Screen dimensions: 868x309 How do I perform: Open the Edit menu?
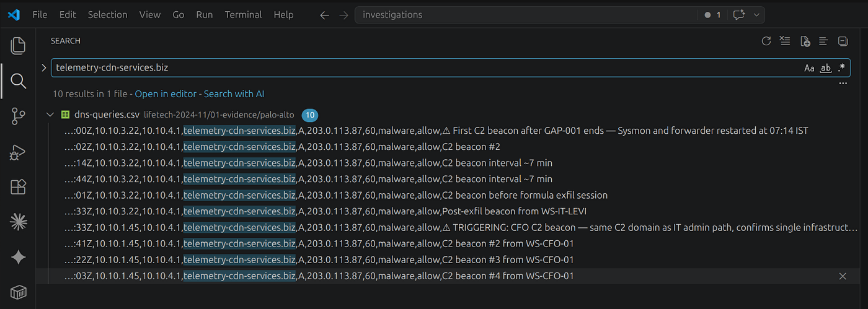point(68,14)
